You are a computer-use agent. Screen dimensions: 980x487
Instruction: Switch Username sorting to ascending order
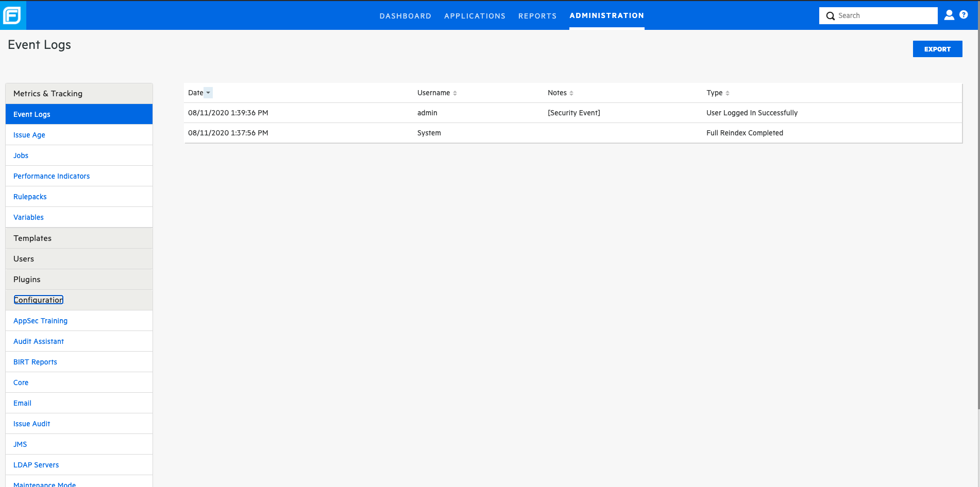[454, 93]
